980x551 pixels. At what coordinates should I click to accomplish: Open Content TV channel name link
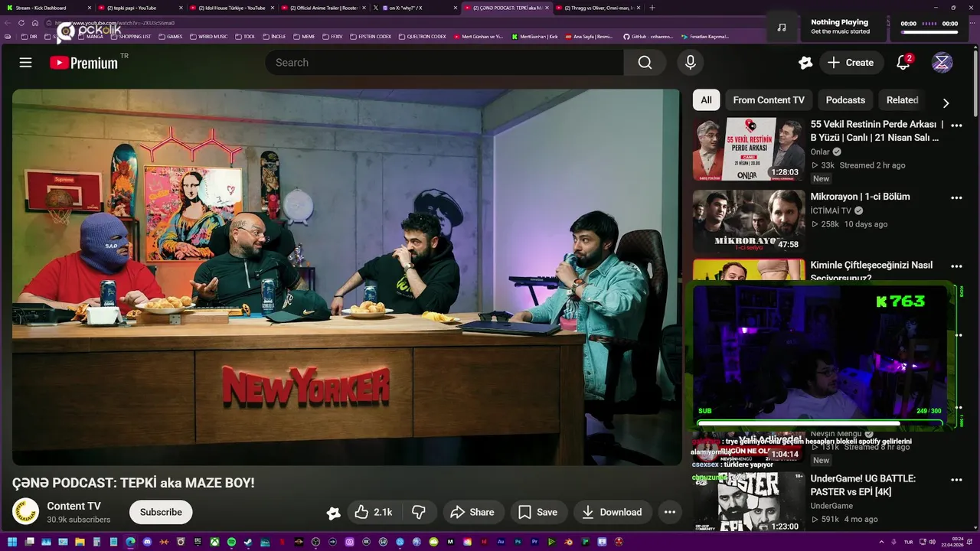[x=73, y=506]
